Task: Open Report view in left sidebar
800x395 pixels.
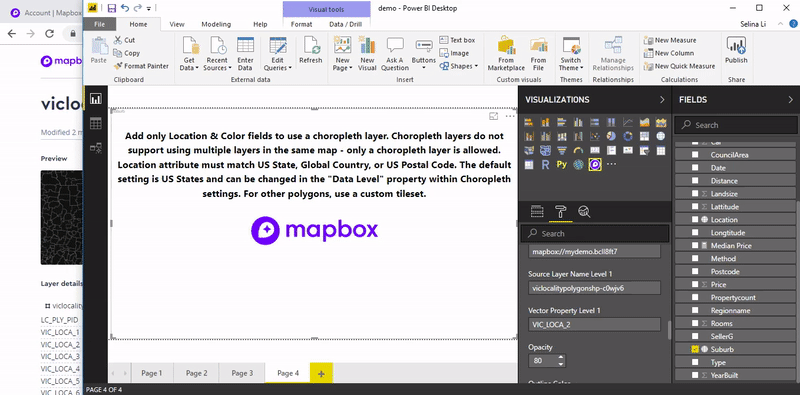Action: point(95,99)
